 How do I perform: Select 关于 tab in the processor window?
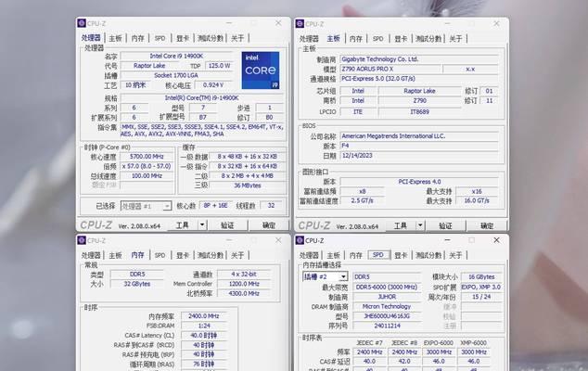tap(237, 38)
